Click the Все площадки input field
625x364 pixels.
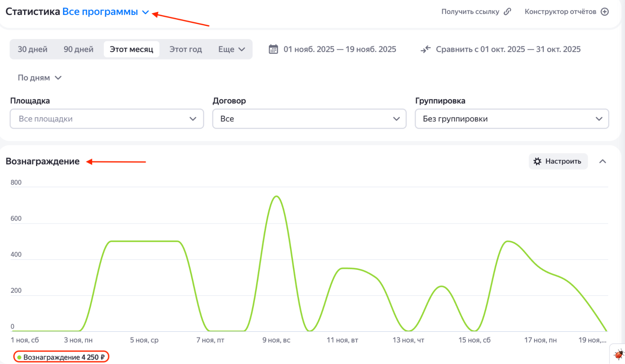click(107, 119)
